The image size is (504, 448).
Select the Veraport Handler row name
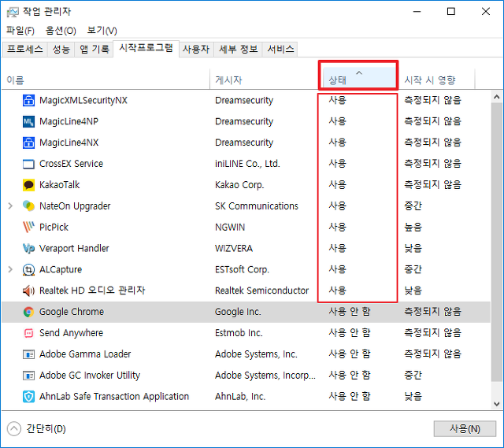[74, 249]
